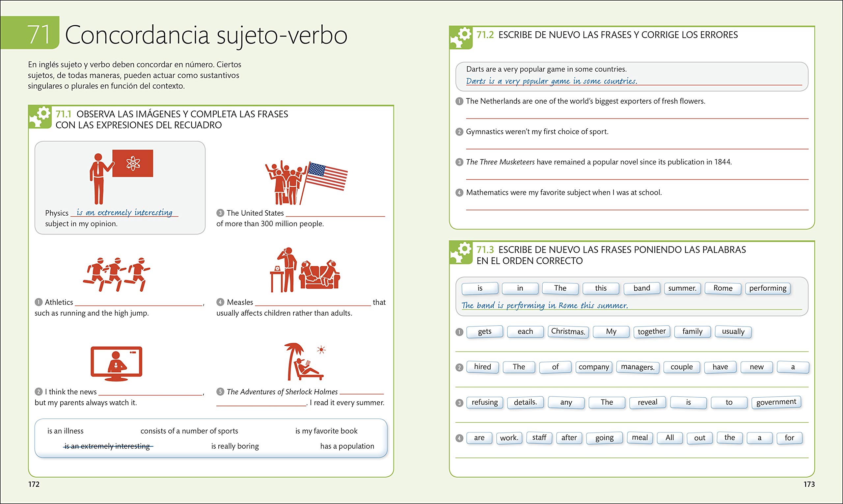Click the three running athletes icon

[x=116, y=275]
